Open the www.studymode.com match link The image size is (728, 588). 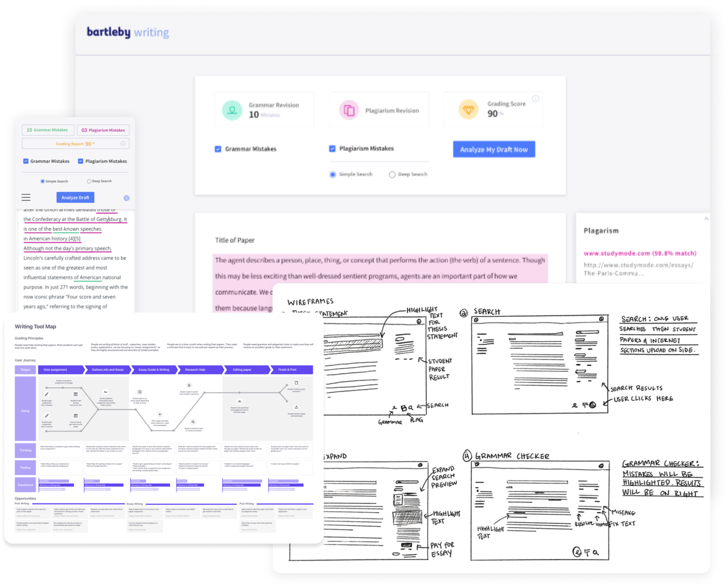pos(640,253)
